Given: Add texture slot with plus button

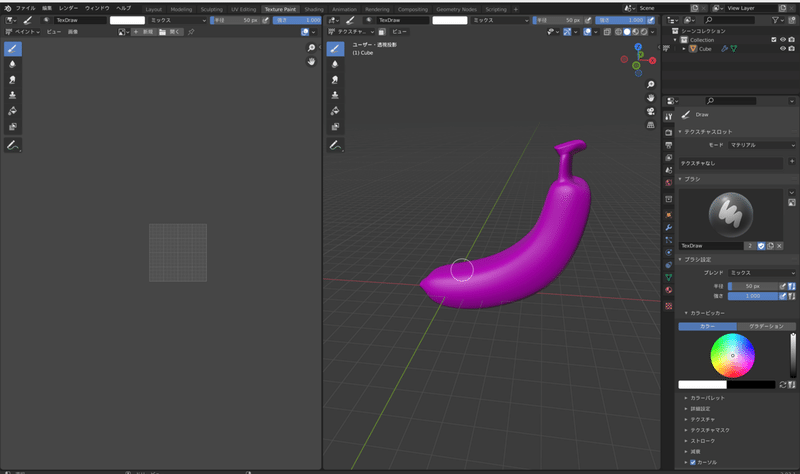Looking at the screenshot, I should pos(792,161).
